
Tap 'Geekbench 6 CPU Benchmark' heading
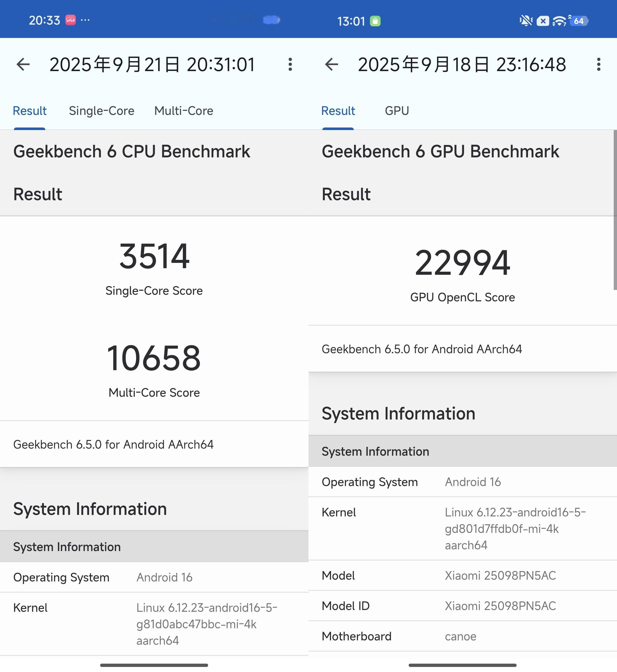(x=131, y=151)
